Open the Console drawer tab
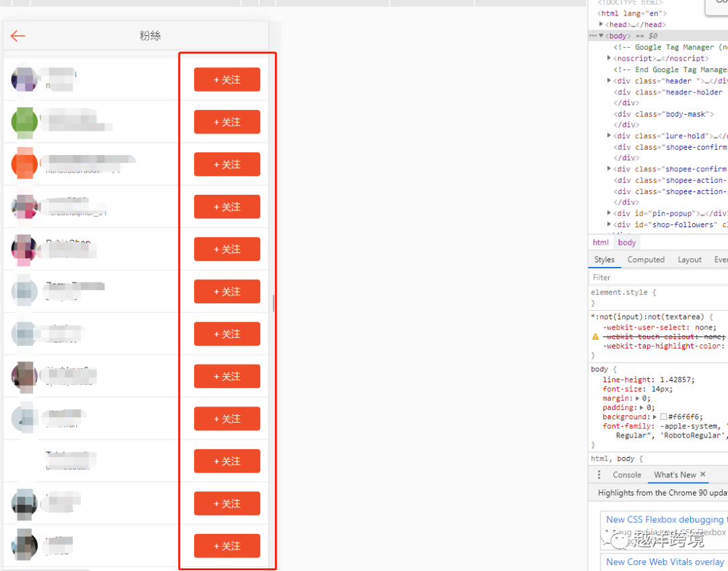The height and width of the screenshot is (571, 728). (627, 475)
